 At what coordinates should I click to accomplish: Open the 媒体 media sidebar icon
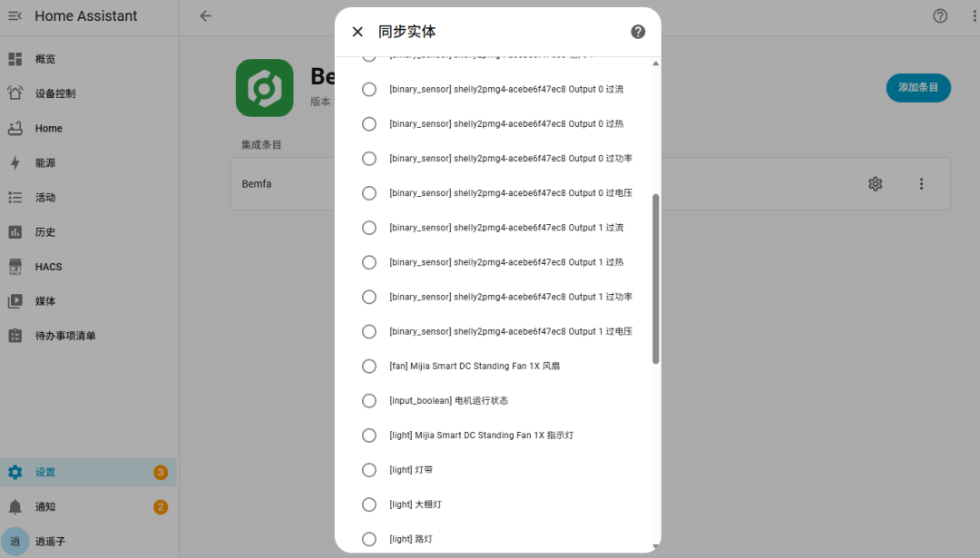[x=15, y=301]
